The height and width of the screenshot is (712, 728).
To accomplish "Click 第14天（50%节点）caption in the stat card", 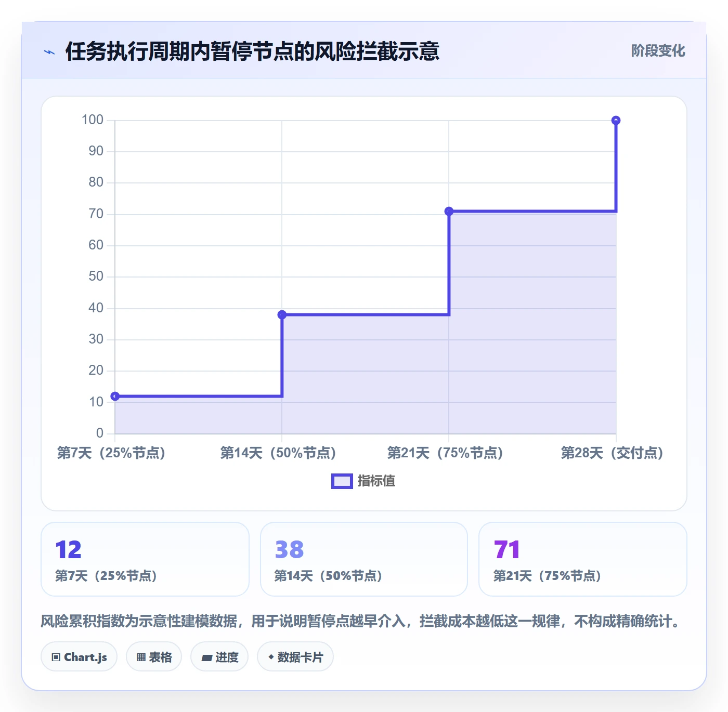I will (328, 576).
